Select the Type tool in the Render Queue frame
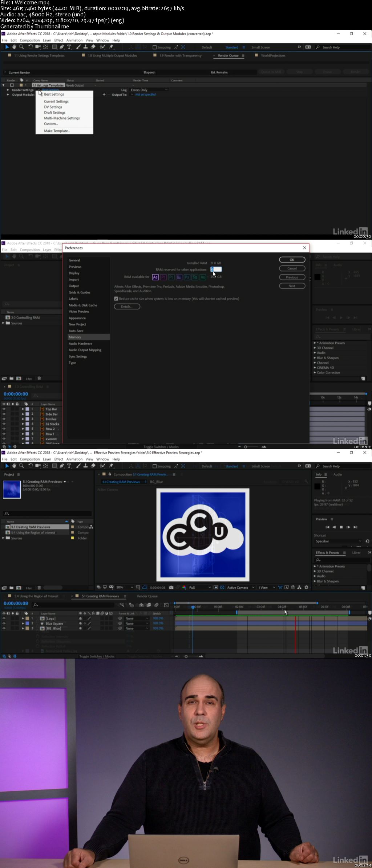The height and width of the screenshot is (868, 372). [x=69, y=47]
